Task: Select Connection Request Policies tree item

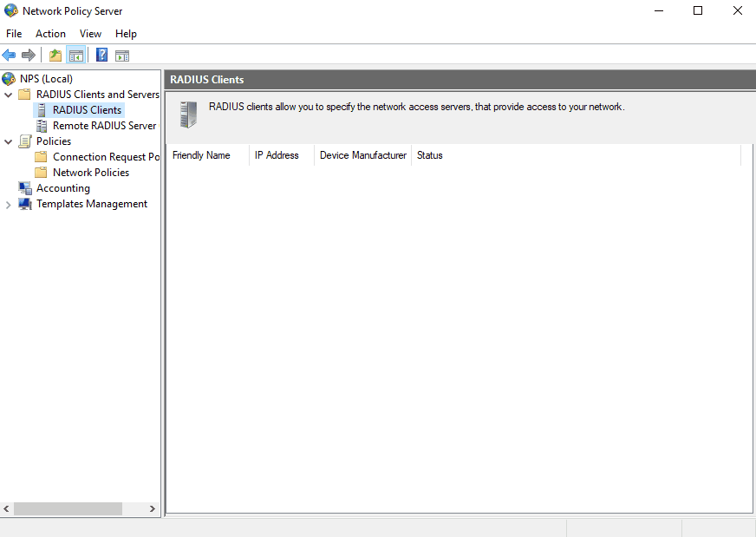Action: tap(106, 157)
